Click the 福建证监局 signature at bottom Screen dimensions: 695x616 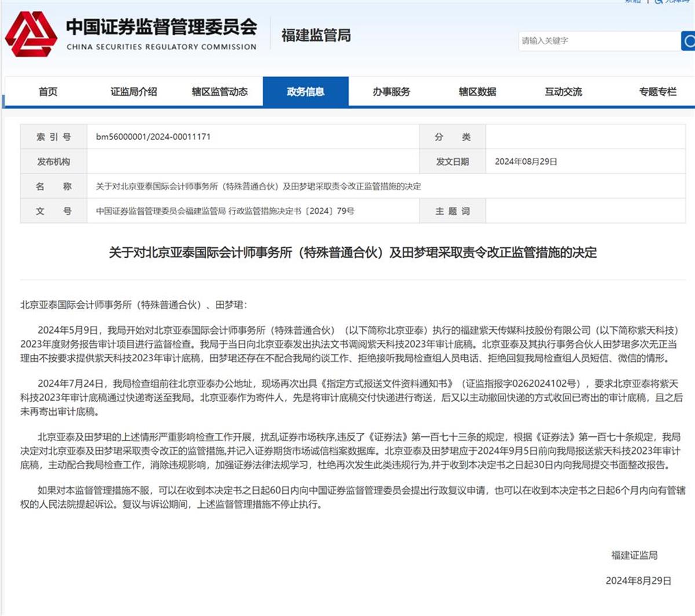click(x=634, y=555)
